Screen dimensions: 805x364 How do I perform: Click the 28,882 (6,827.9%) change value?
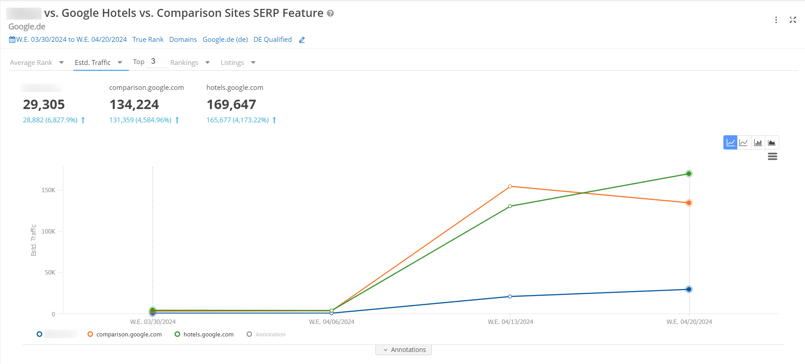click(x=50, y=120)
